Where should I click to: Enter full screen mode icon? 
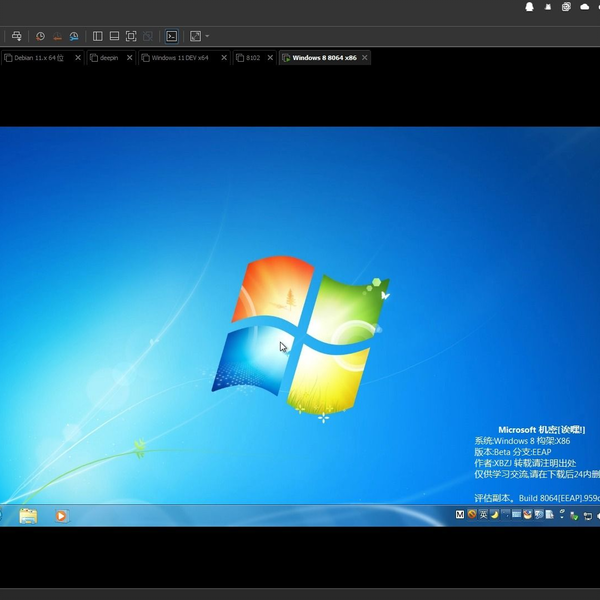131,36
